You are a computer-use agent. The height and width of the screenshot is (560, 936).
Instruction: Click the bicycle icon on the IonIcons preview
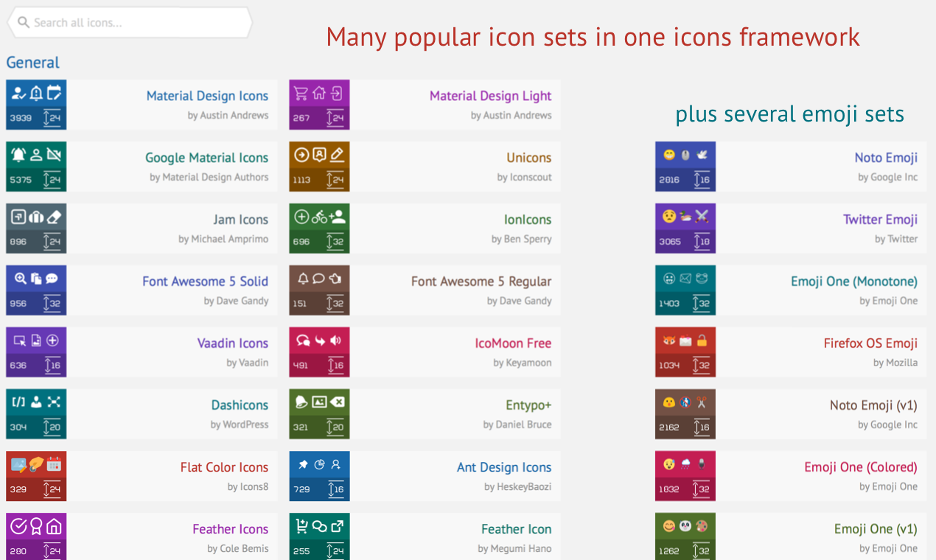point(320,217)
